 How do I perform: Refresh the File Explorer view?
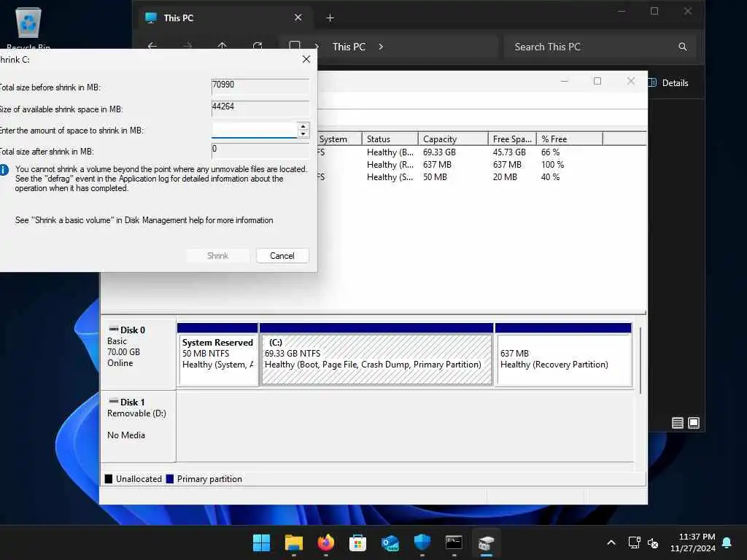tap(258, 46)
